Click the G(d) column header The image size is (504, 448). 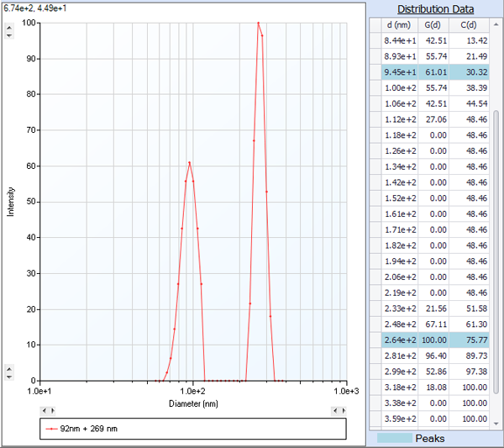pyautogui.click(x=435, y=24)
